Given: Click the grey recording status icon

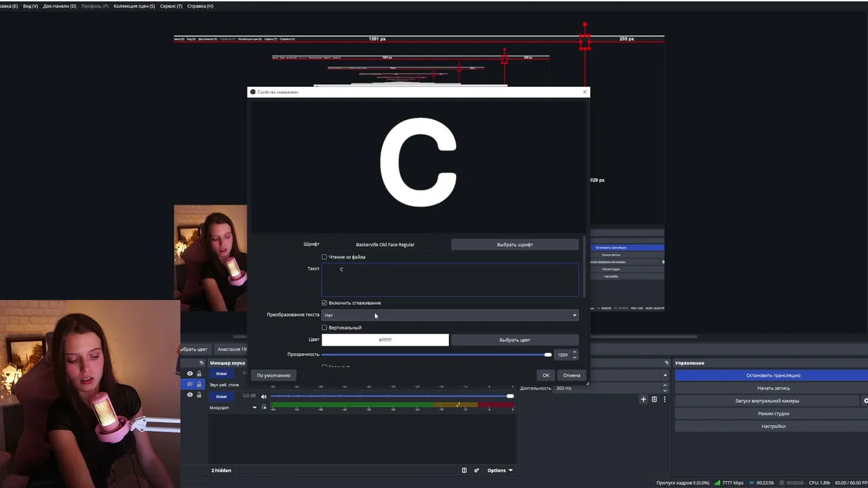Looking at the screenshot, I should [x=781, y=483].
